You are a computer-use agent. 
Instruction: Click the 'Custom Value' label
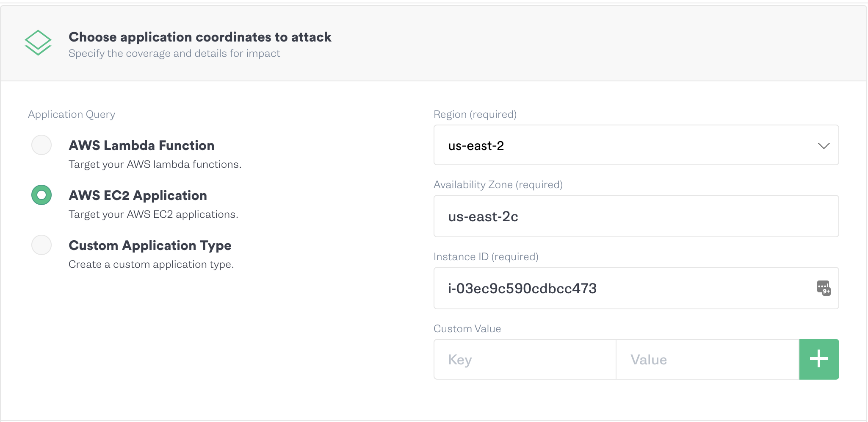(467, 329)
